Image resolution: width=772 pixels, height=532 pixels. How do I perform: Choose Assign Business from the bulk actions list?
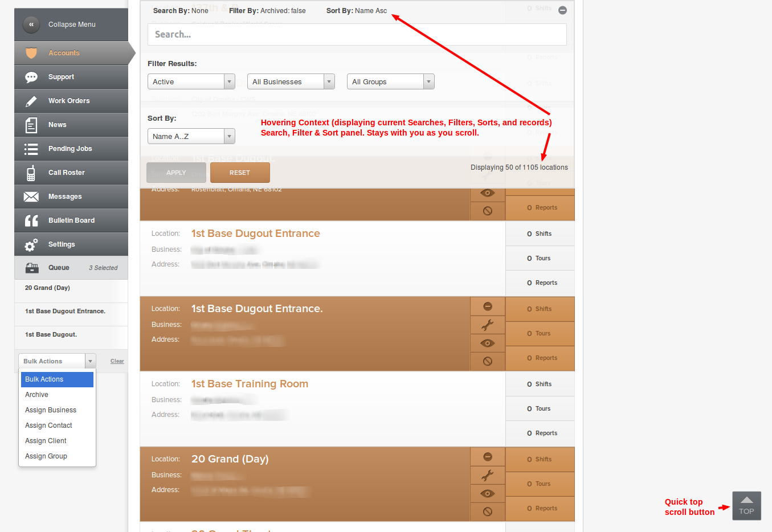click(57, 410)
